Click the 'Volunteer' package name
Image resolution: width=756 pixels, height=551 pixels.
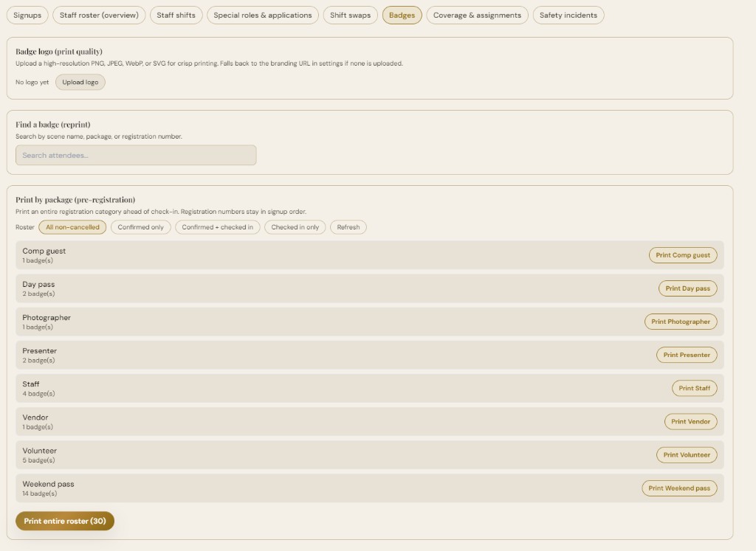(40, 451)
